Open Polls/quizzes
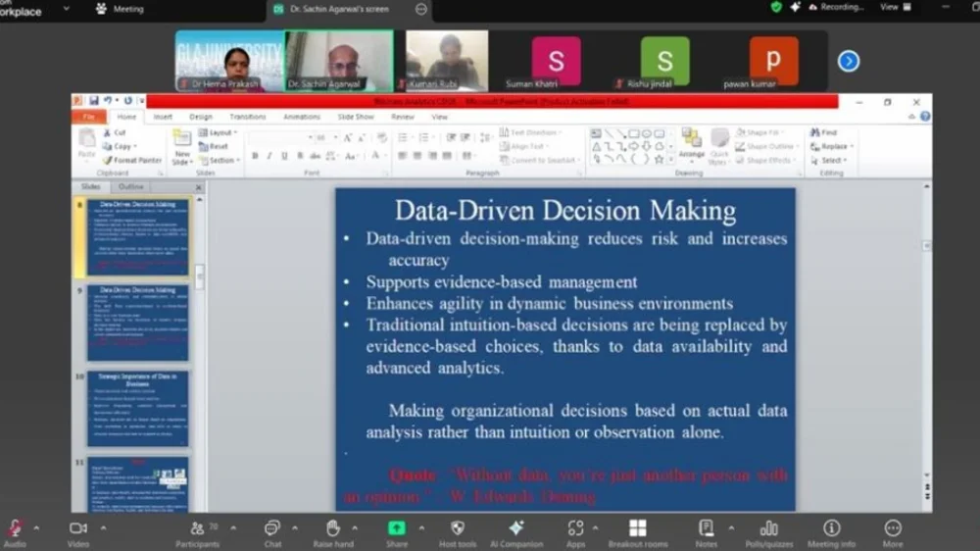This screenshot has width=980, height=551. pos(768,529)
